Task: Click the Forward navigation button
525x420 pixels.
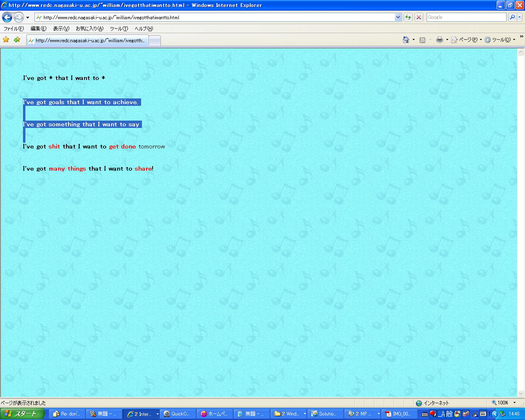Action: pyautogui.click(x=18, y=17)
